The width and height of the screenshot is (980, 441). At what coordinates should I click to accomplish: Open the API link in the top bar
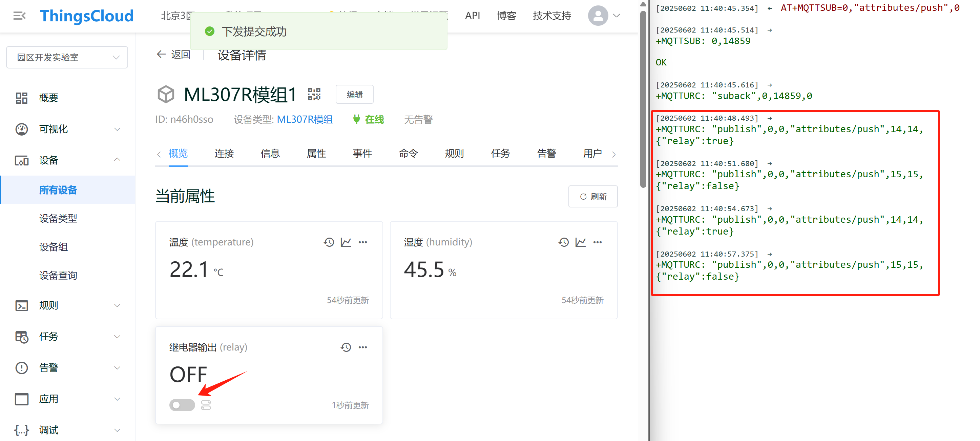pyautogui.click(x=472, y=16)
